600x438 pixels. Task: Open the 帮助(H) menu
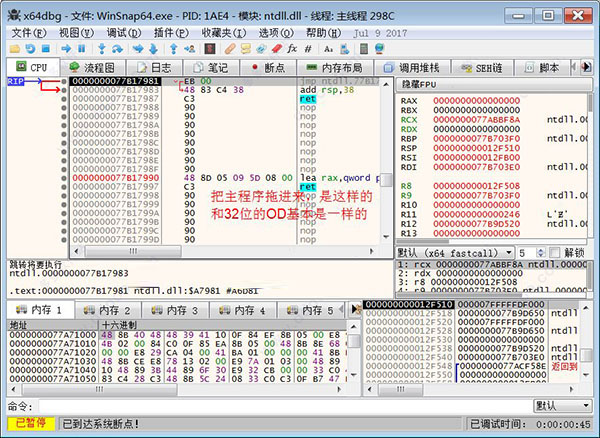[323, 33]
